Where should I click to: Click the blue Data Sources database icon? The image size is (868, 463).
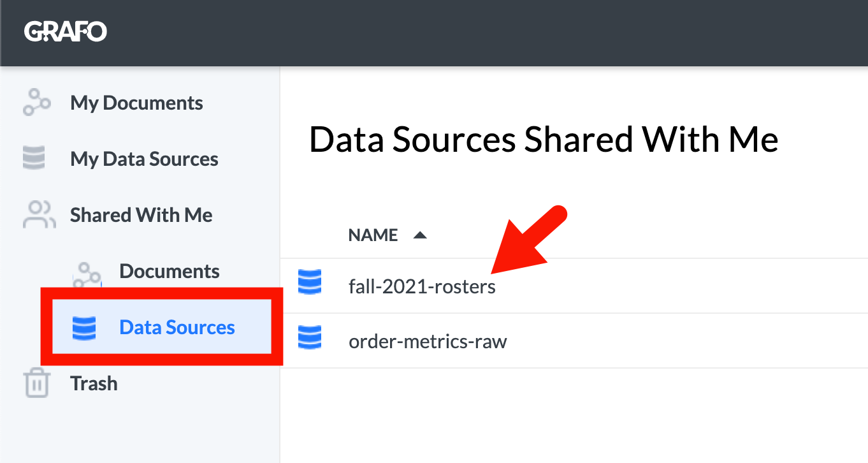coord(84,328)
